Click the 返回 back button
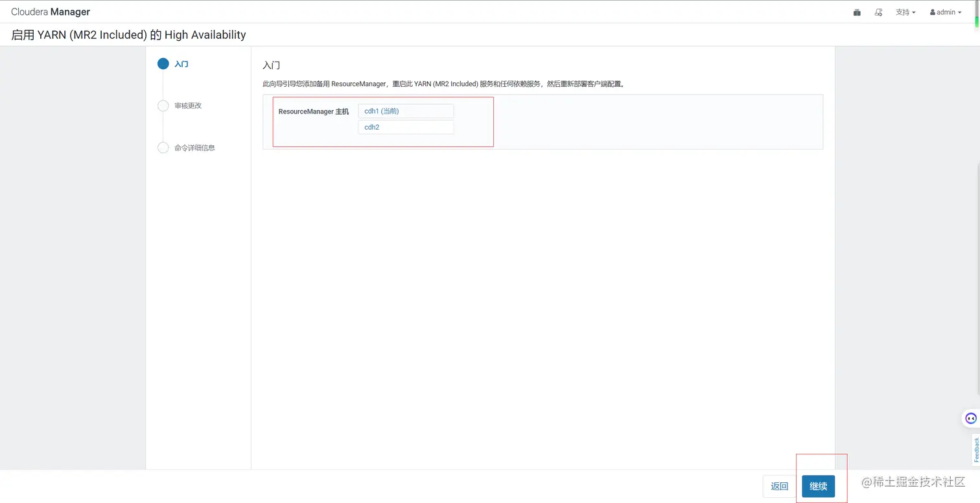This screenshot has width=980, height=503. (779, 486)
